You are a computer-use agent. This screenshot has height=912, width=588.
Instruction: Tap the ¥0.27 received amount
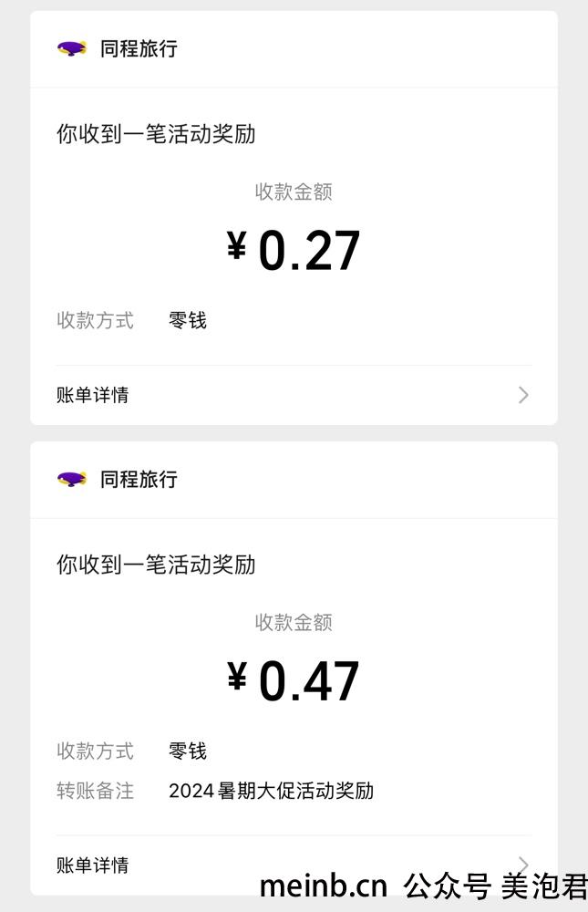pyautogui.click(x=294, y=251)
